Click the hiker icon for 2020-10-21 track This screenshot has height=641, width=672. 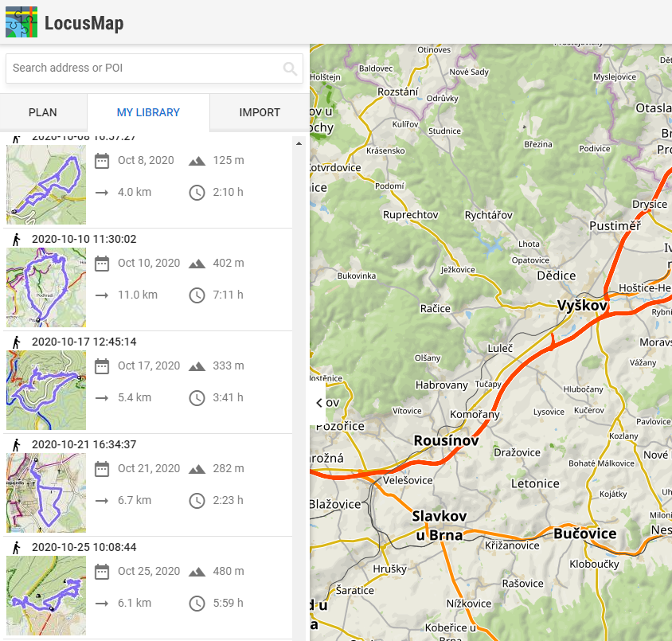point(16,445)
